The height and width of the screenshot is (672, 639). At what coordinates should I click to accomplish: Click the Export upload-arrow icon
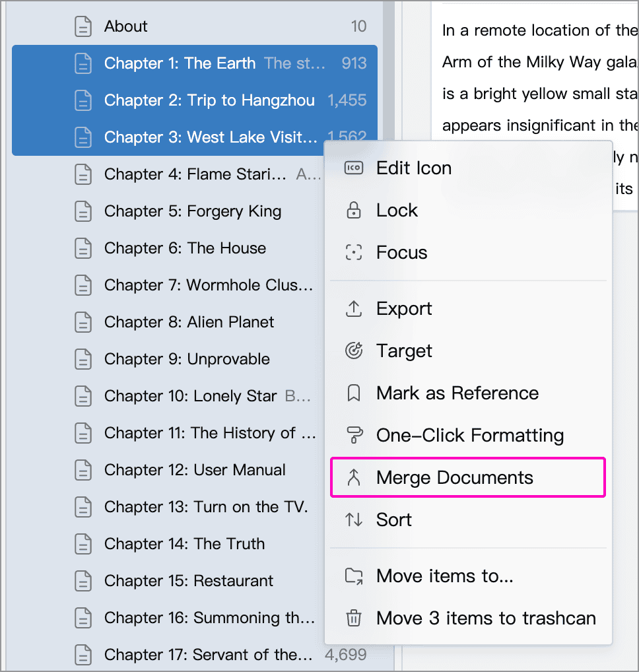click(x=354, y=308)
